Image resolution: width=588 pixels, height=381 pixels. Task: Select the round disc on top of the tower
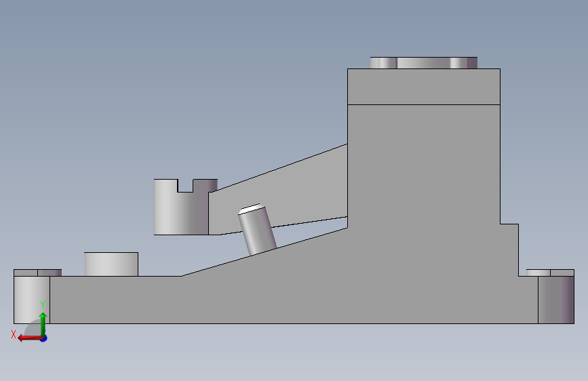[423, 62]
